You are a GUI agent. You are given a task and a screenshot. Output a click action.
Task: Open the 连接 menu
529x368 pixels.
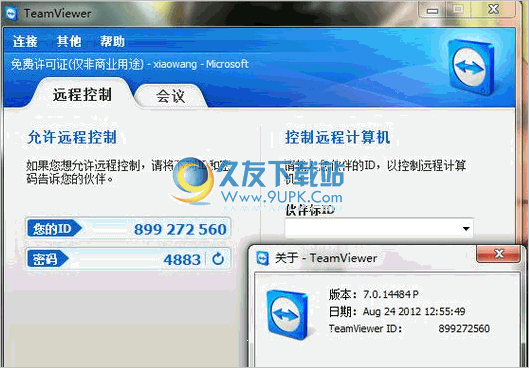pos(25,41)
